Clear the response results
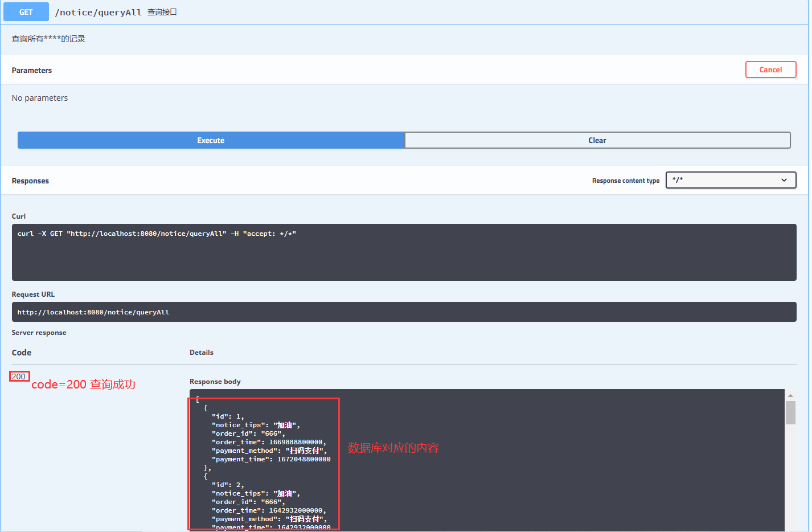812x532 pixels. tap(597, 140)
